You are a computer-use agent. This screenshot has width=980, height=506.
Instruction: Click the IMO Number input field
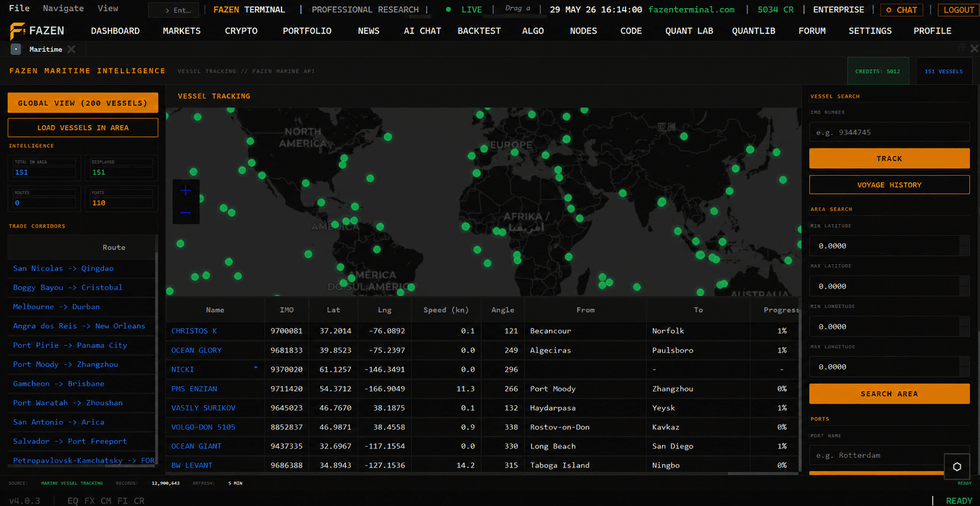[889, 133]
